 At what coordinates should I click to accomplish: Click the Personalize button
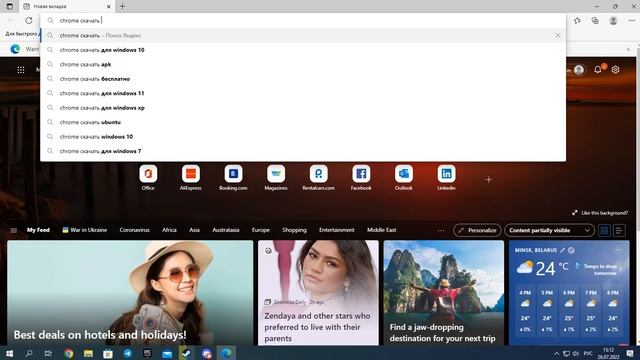click(x=477, y=230)
